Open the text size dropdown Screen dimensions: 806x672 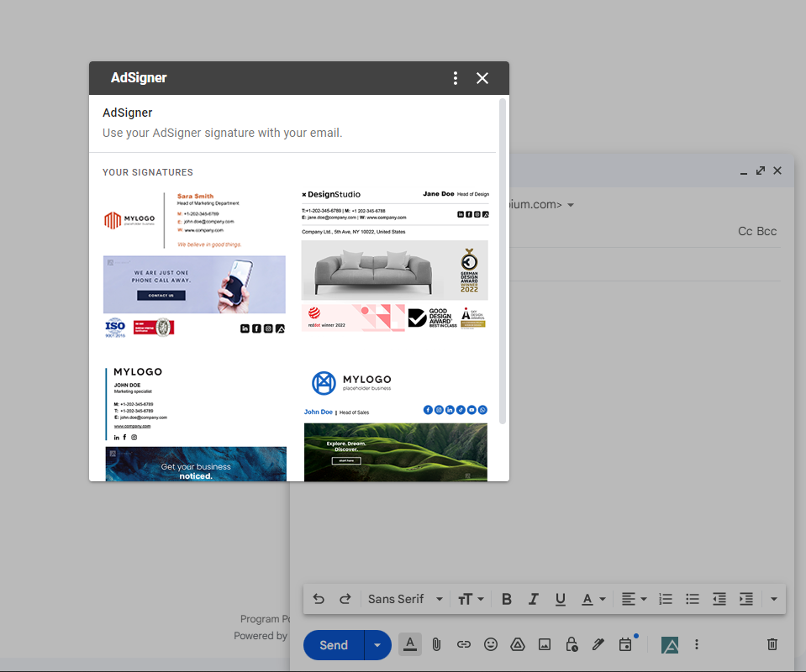pos(471,599)
